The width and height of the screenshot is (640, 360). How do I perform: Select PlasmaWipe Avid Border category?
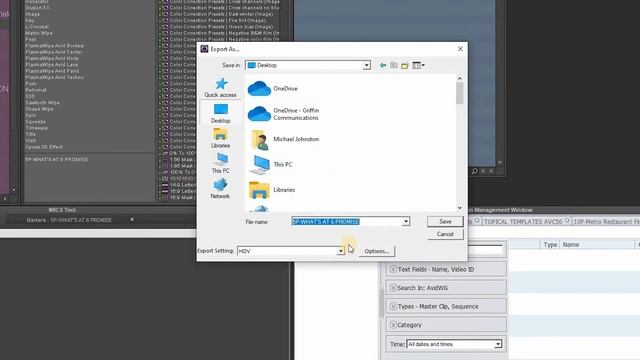pos(54,46)
